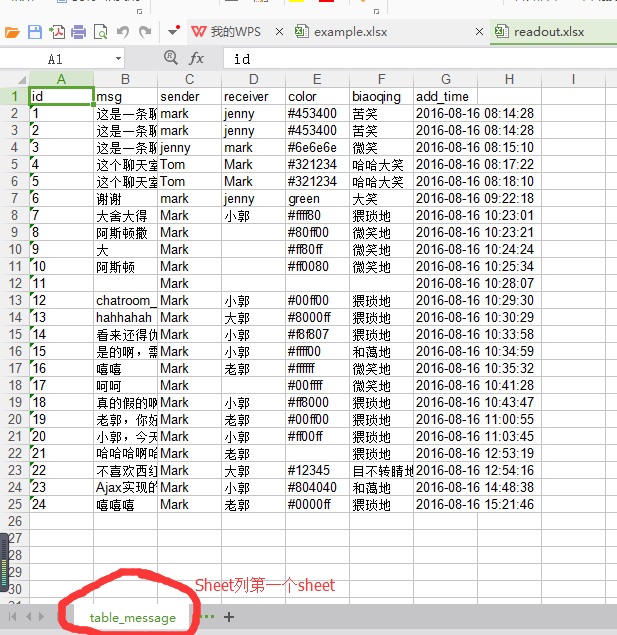This screenshot has height=635, width=617.
Task: Click the Tom sender cell in row 5
Action: (189, 165)
